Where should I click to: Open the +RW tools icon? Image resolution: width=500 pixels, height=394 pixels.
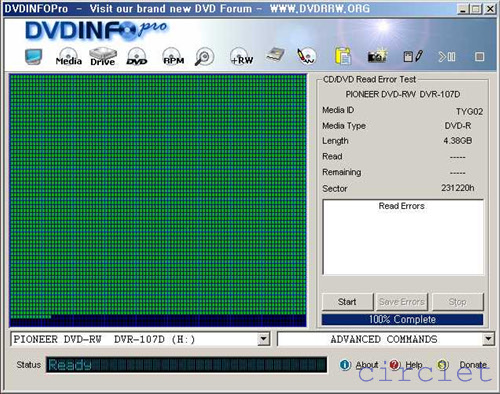point(242,56)
